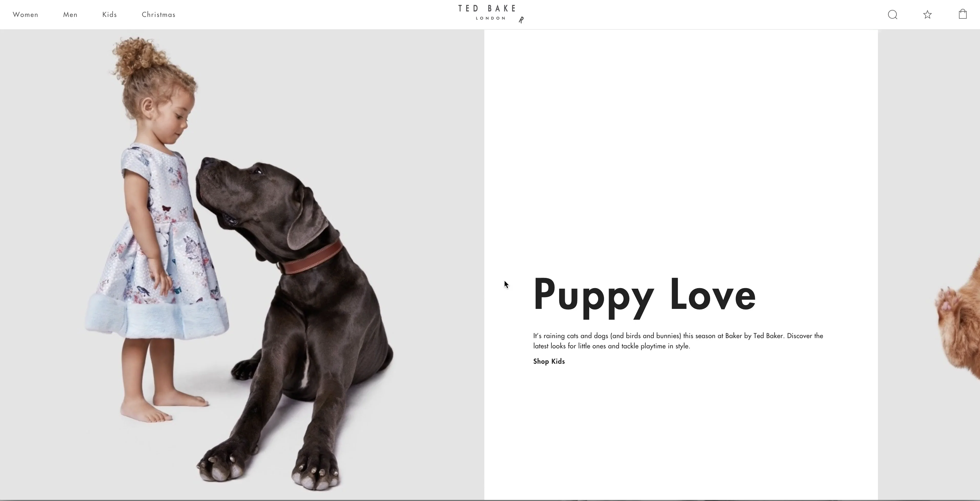Go to the Christmas section
This screenshot has width=980, height=501.
pyautogui.click(x=158, y=15)
